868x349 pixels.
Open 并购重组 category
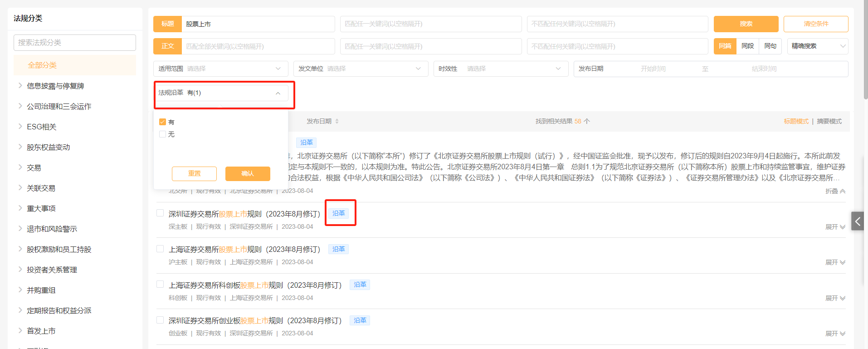tap(41, 290)
